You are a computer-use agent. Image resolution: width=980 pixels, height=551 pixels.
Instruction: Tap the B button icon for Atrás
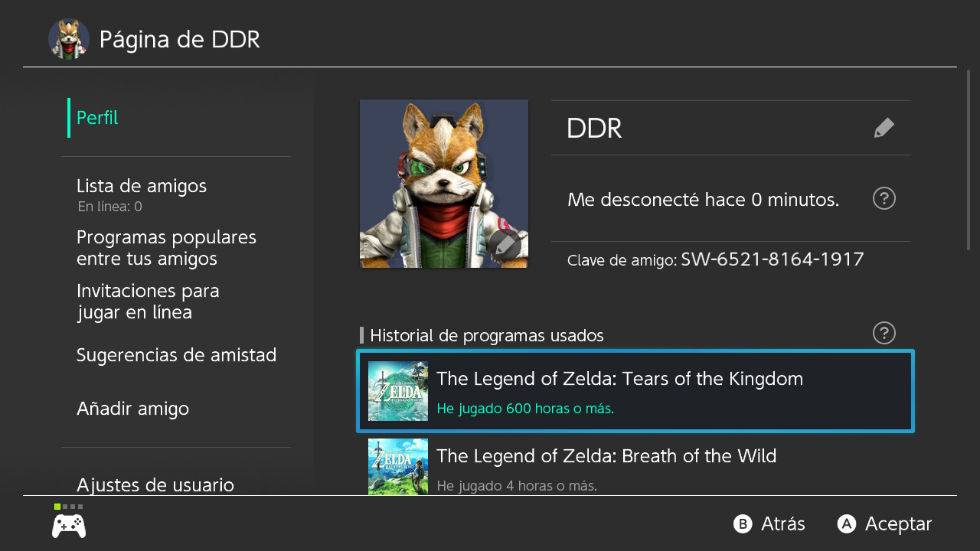click(742, 523)
